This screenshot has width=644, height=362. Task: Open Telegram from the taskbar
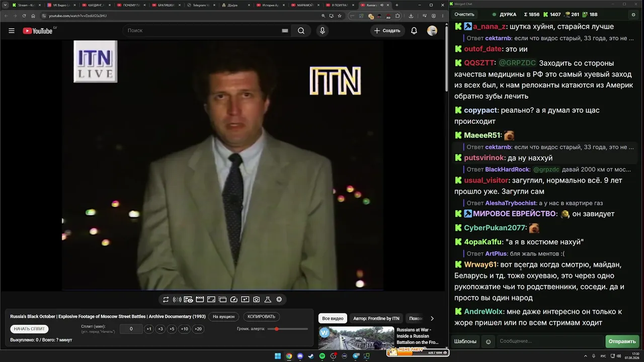pos(356,356)
